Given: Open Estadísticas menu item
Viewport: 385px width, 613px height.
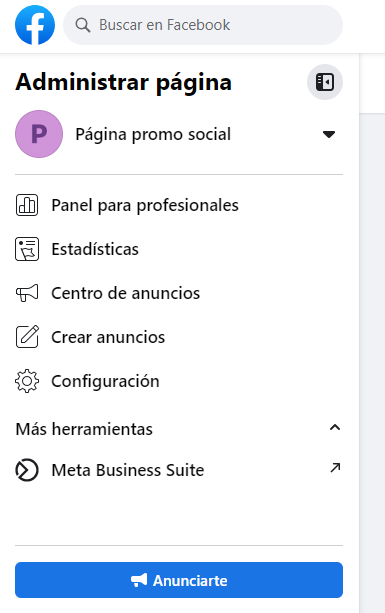Looking at the screenshot, I should pyautogui.click(x=179, y=249).
